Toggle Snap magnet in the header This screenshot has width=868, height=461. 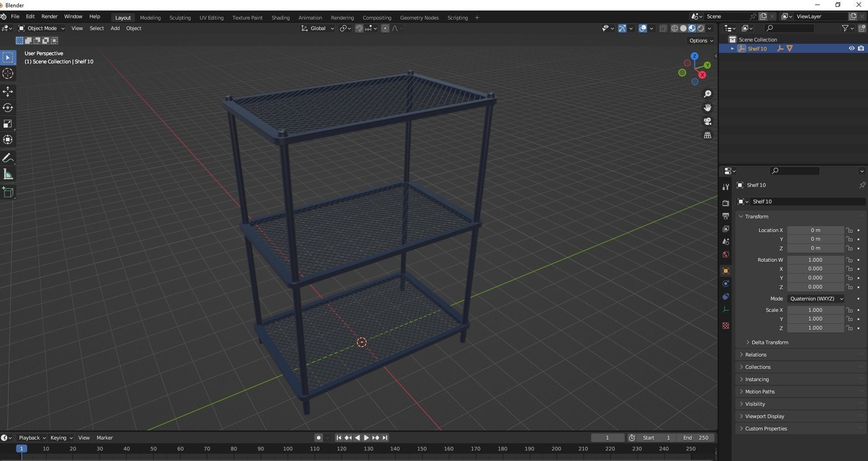point(359,28)
